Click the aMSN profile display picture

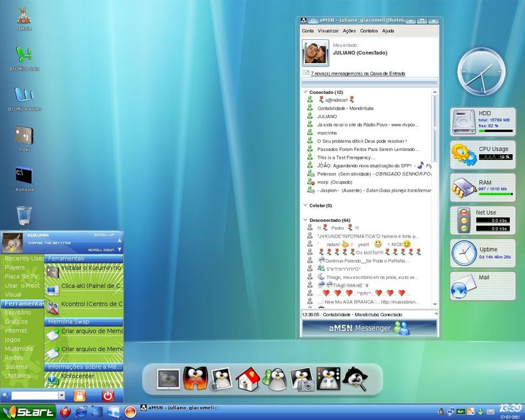click(316, 53)
